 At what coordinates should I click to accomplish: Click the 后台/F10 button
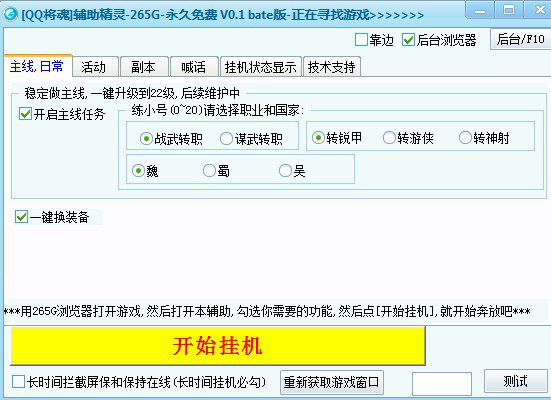pos(520,39)
